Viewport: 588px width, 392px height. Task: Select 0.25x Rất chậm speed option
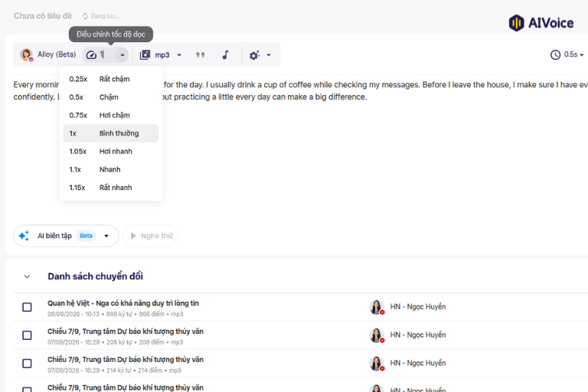click(x=110, y=79)
